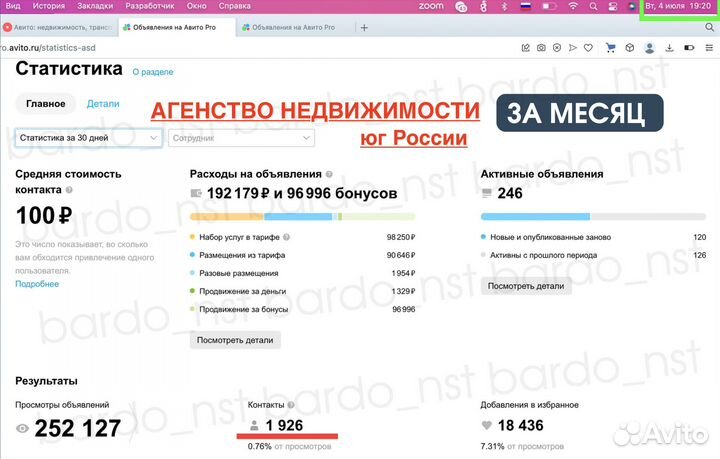
Task: Click info icon next to Средняя стоимость контакта
Action: click(x=69, y=190)
